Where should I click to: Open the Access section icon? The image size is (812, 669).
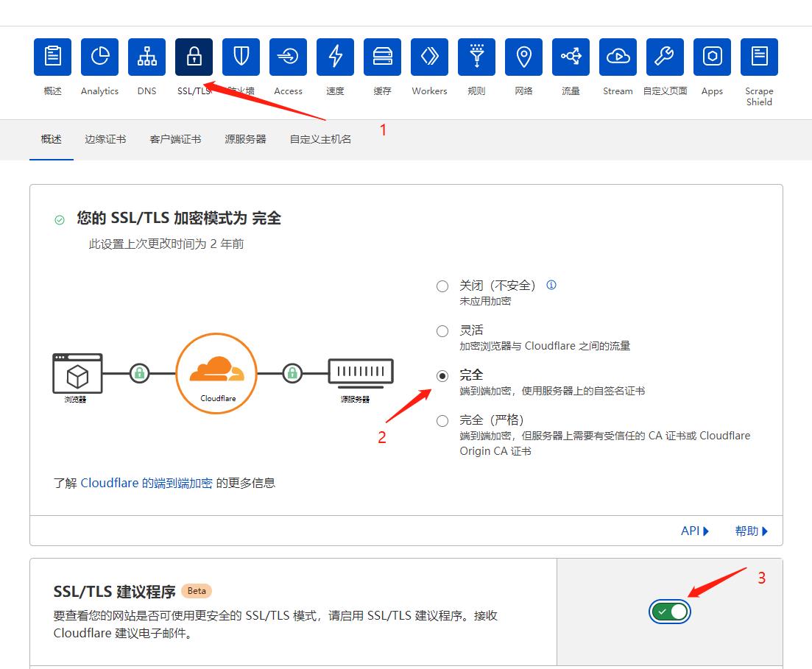288,57
